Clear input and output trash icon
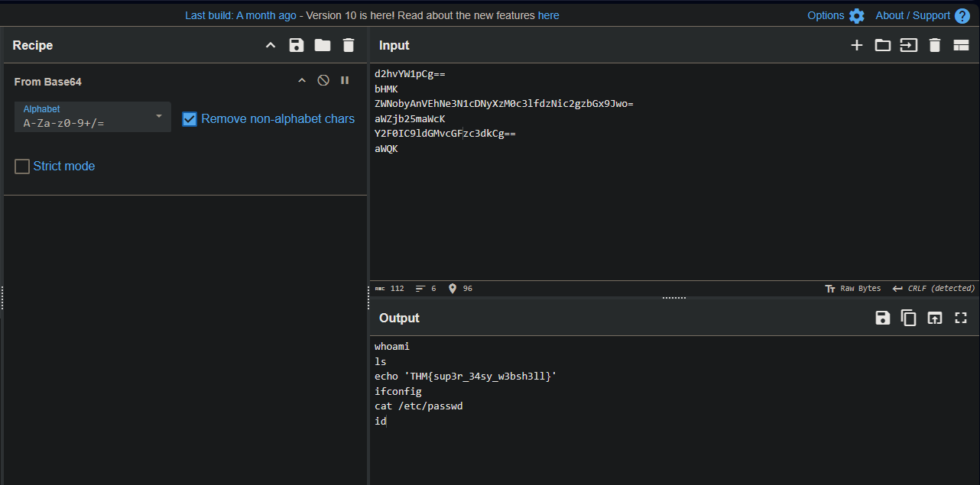The height and width of the screenshot is (485, 980). tap(934, 46)
